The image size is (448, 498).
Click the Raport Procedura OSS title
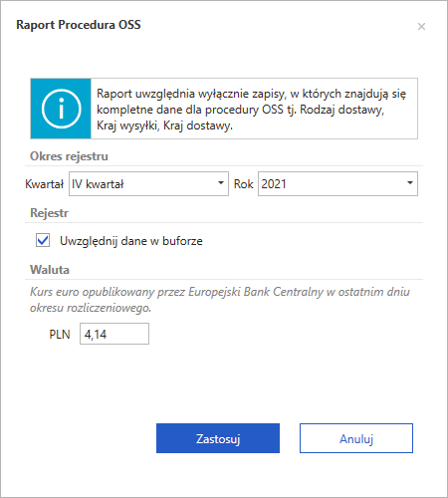(x=79, y=25)
